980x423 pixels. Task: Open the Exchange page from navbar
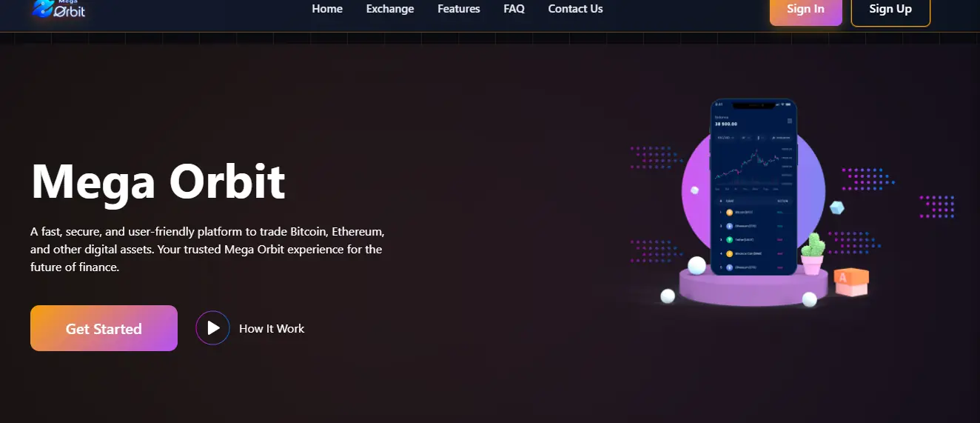pos(390,9)
